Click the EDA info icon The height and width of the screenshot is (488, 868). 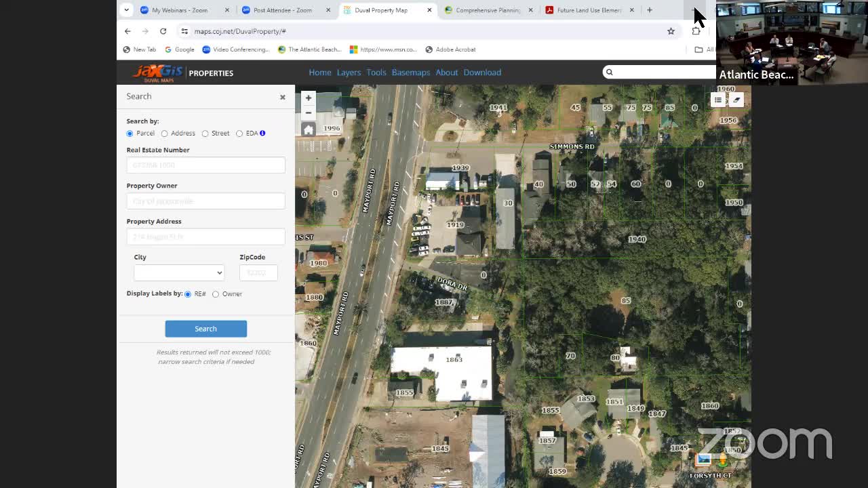[x=262, y=133]
